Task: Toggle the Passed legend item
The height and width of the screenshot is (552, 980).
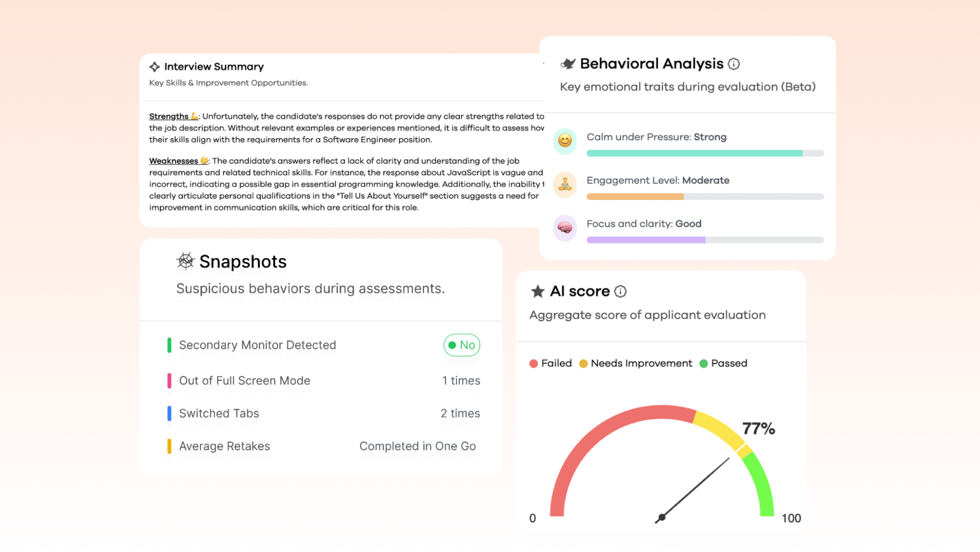Action: pyautogui.click(x=723, y=364)
